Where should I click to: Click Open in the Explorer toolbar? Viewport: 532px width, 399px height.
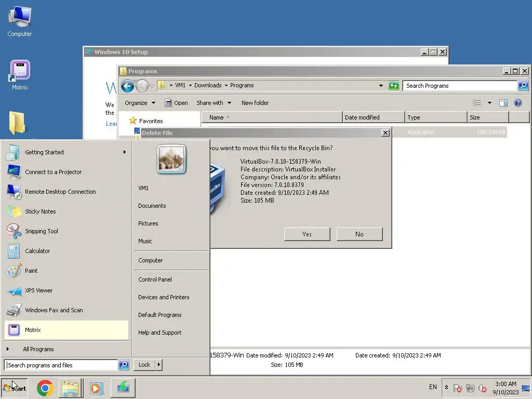coord(176,103)
